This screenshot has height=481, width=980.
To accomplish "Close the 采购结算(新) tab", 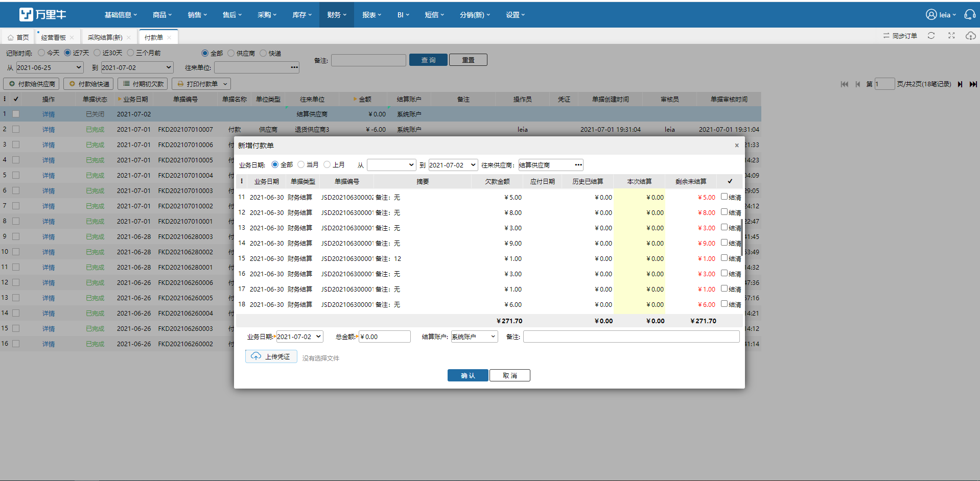I will [x=129, y=37].
